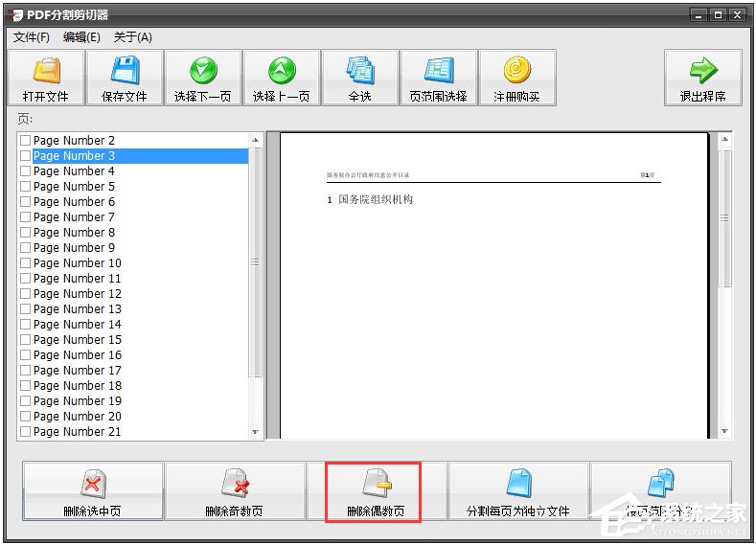Enable the Page Number 7 checkbox
This screenshot has width=756, height=545.
25,216
